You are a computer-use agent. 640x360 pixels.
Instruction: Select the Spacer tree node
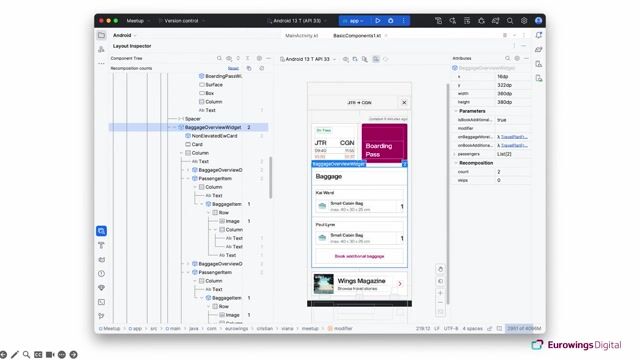tap(192, 119)
